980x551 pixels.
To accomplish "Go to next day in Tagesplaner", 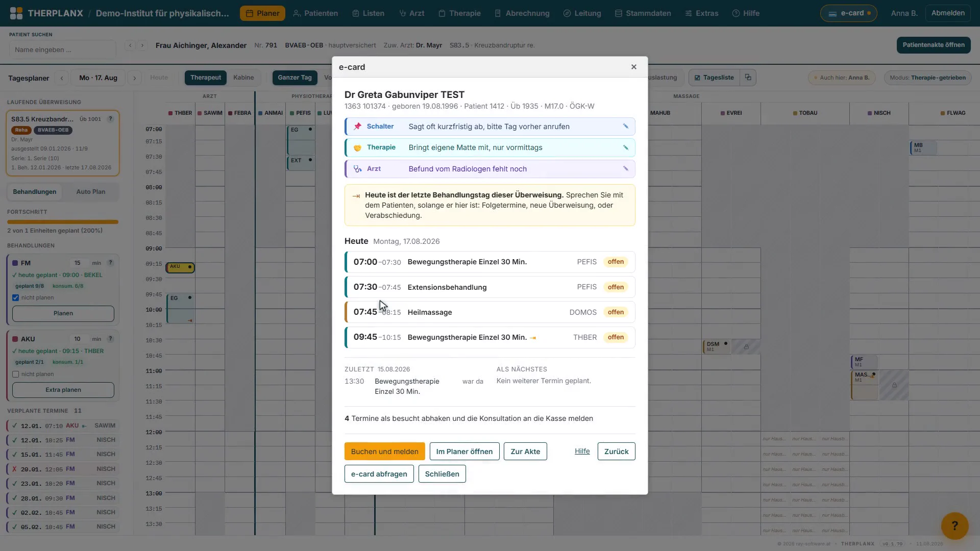I will 134,78.
